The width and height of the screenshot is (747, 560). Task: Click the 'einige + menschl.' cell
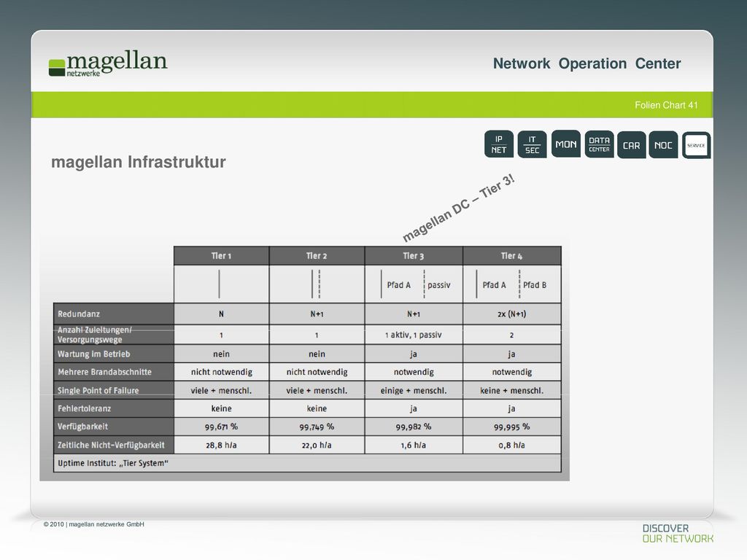(x=414, y=391)
